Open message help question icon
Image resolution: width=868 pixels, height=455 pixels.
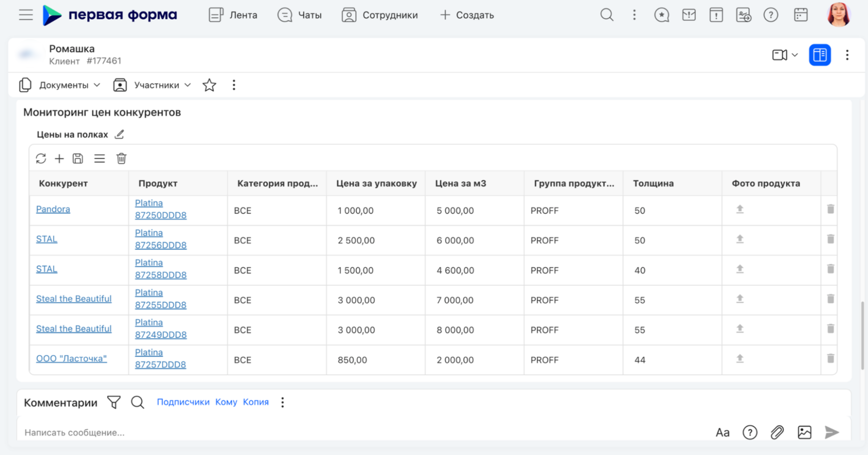(750, 432)
